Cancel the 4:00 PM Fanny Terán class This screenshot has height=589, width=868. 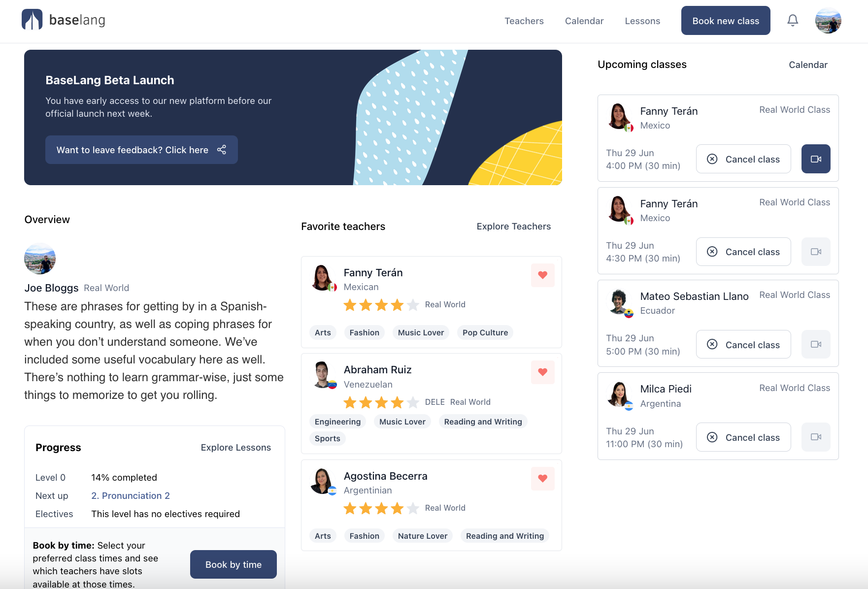click(x=743, y=159)
